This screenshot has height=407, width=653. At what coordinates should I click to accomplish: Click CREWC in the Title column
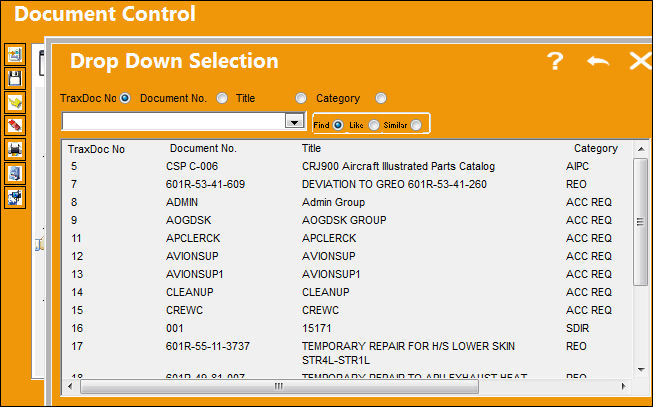pos(320,310)
